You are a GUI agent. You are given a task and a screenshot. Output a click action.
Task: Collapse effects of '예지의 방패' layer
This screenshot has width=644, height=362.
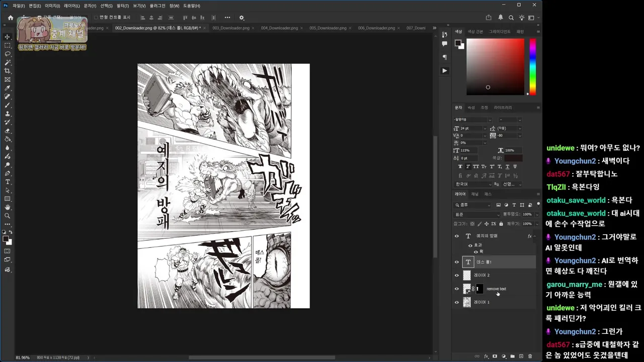535,236
